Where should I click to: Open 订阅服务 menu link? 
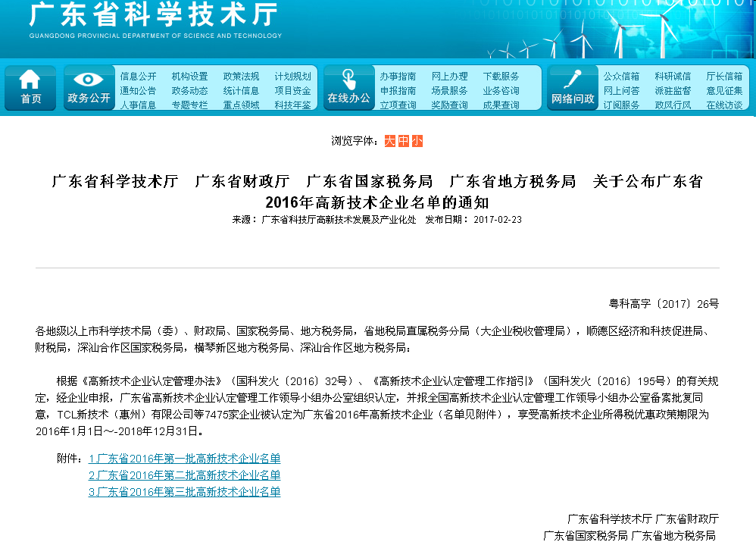pyautogui.click(x=621, y=105)
